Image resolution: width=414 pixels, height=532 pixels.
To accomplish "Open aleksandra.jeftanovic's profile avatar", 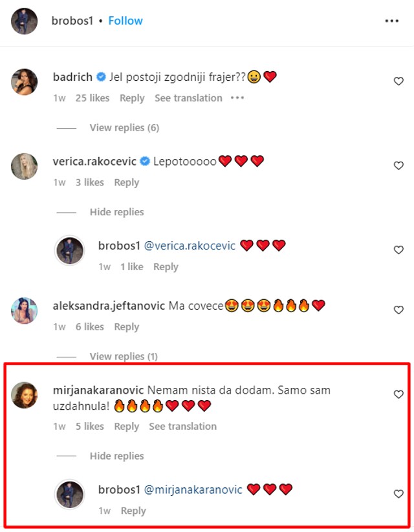I will pyautogui.click(x=25, y=310).
